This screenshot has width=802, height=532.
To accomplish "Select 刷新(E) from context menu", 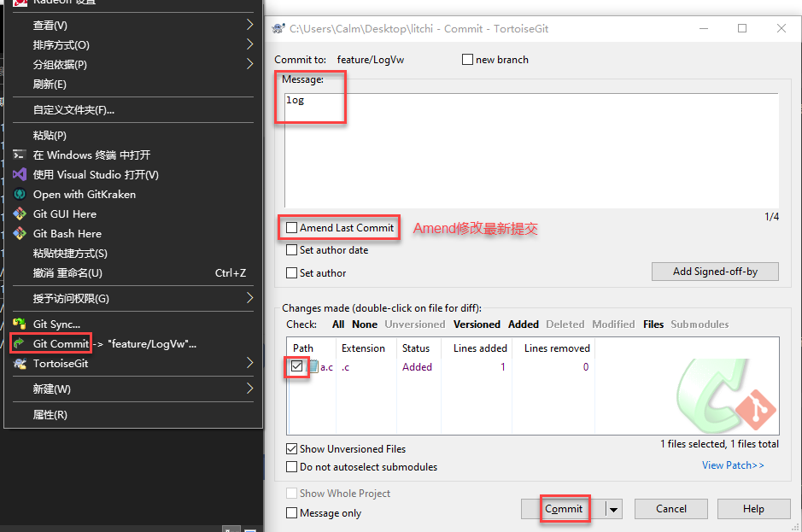I will 133,84.
